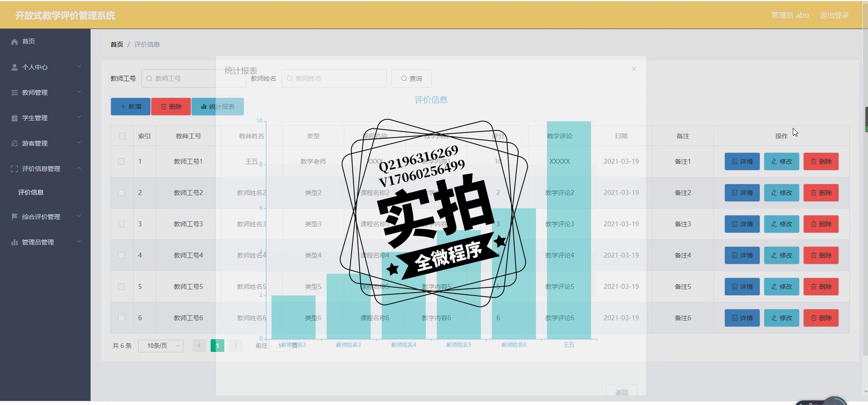This screenshot has height=405, width=868.
Task: View 详情 for row 备注5
Action: pyautogui.click(x=742, y=287)
